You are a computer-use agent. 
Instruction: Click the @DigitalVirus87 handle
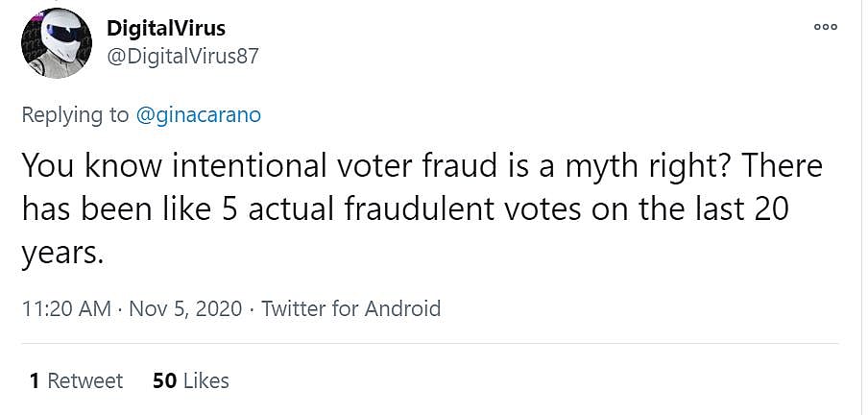coord(182,56)
